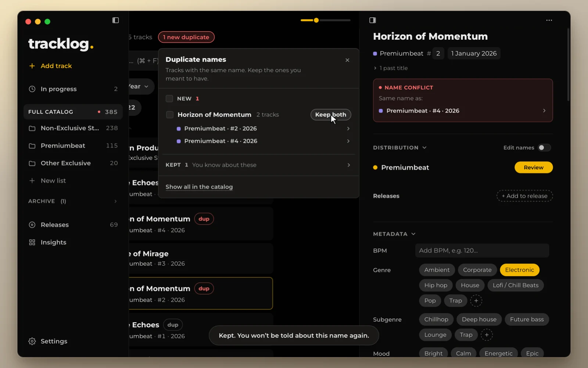The width and height of the screenshot is (588, 368).
Task: Check the NEW group checkbox
Action: click(x=169, y=99)
